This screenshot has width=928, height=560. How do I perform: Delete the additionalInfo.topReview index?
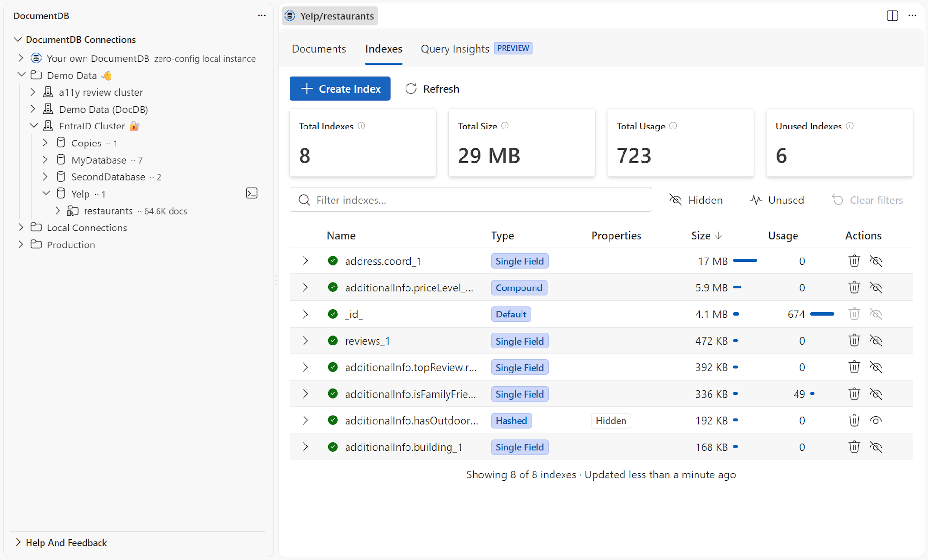coord(854,367)
